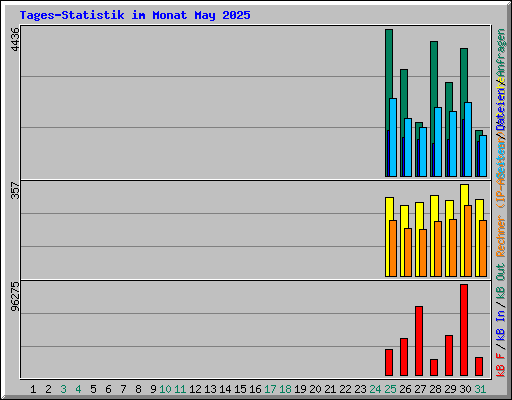512x400 pixels.
Task: Select day 12 on the x-axis
Action: (x=195, y=389)
